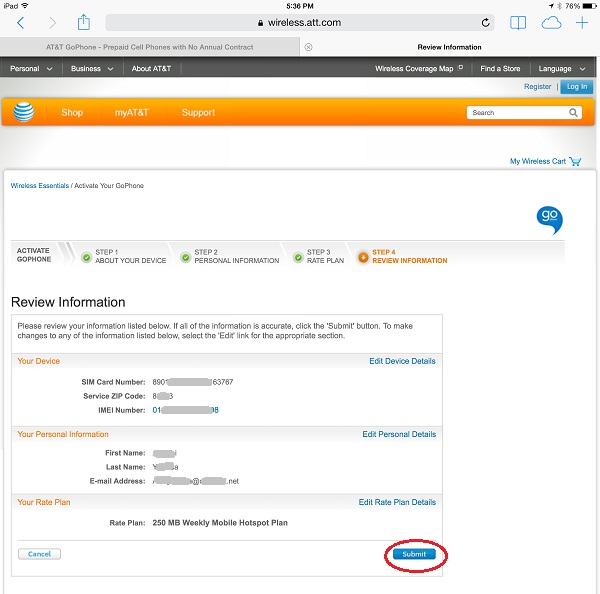The image size is (600, 594).
Task: Open the Support menu
Action: 198,112
